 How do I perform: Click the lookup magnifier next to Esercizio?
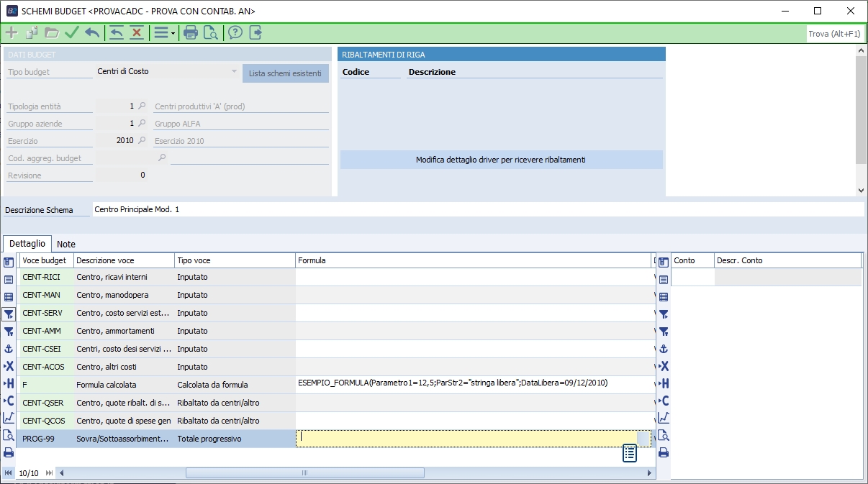143,140
